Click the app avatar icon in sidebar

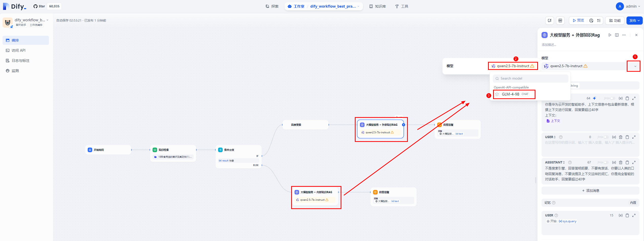tap(8, 22)
